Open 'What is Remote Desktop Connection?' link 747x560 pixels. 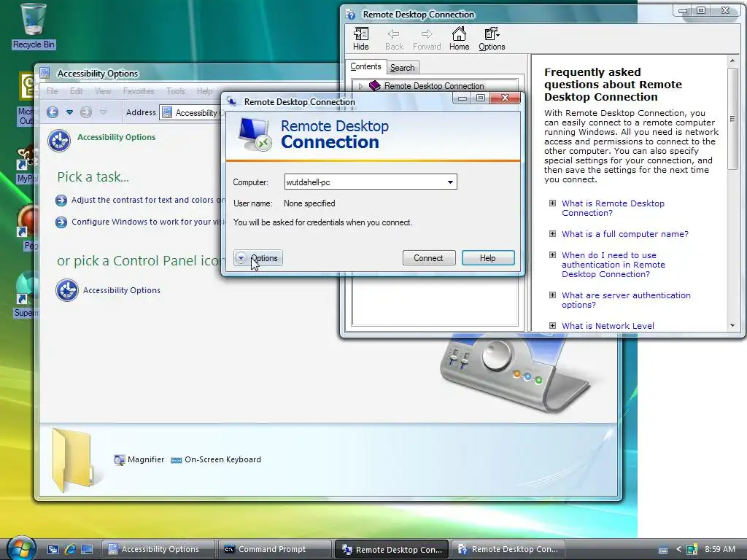coord(613,208)
